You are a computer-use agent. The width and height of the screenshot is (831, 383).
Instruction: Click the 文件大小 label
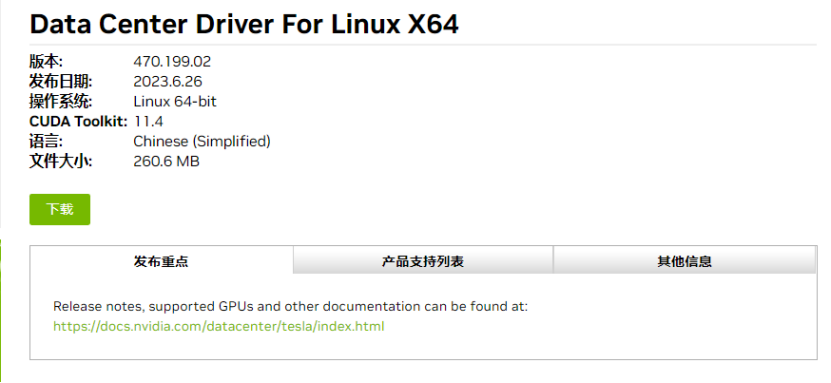point(60,161)
